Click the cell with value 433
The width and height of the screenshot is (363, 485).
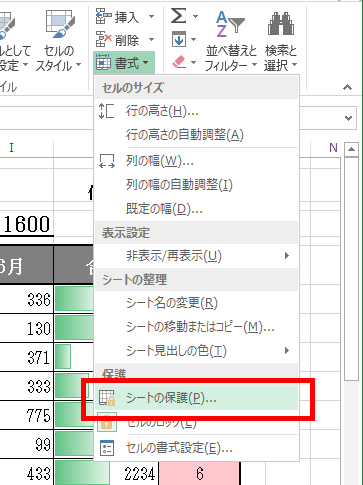tap(27, 473)
